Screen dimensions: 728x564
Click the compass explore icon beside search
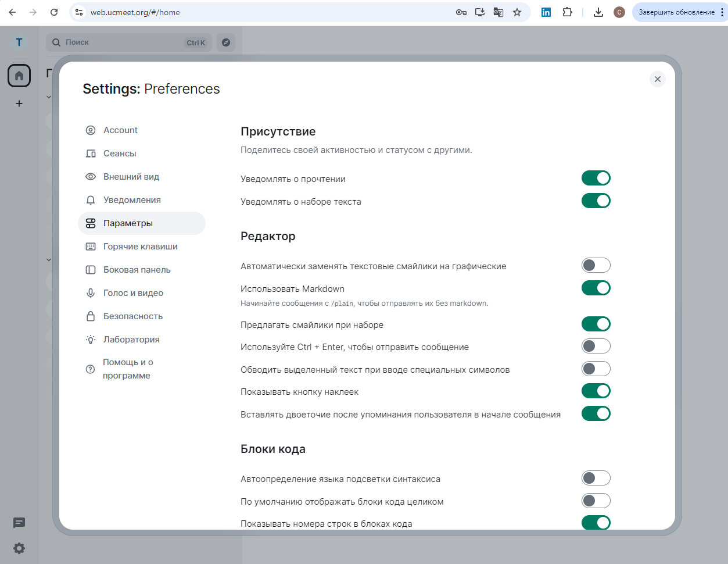tap(226, 42)
